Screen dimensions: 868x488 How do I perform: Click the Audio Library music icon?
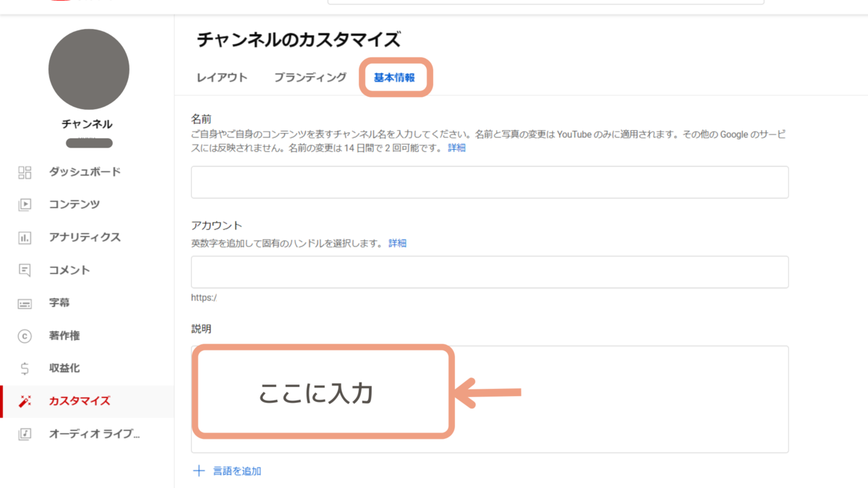[x=25, y=434]
